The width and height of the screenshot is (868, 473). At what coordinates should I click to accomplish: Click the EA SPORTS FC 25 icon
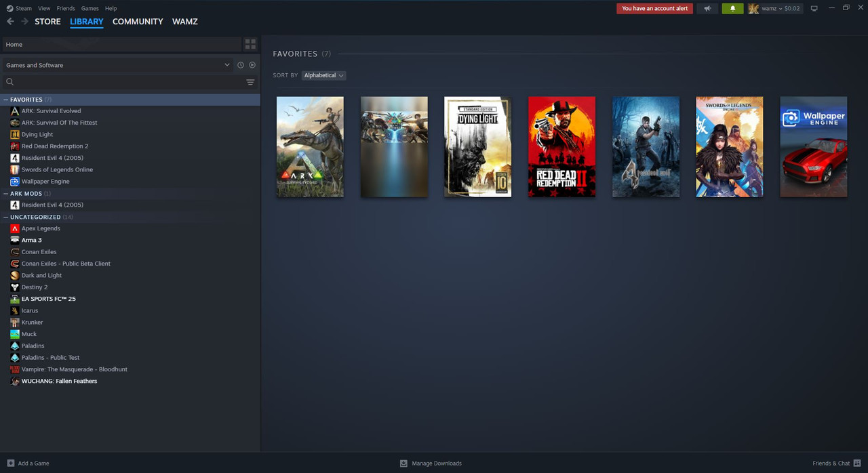15,299
